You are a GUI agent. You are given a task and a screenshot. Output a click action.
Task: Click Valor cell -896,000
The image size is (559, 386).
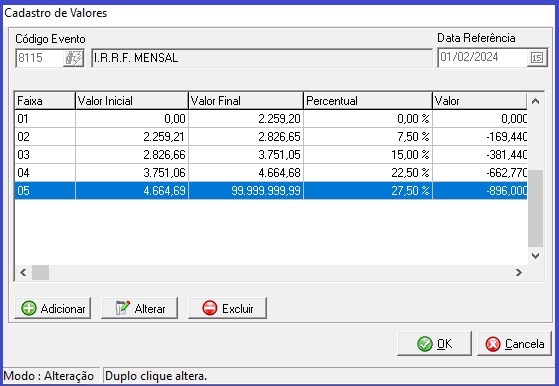(x=479, y=191)
